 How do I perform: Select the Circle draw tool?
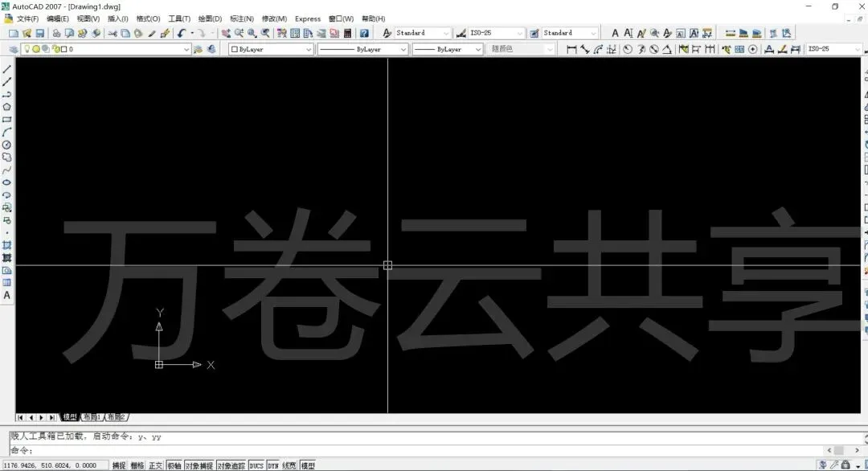tap(6, 145)
